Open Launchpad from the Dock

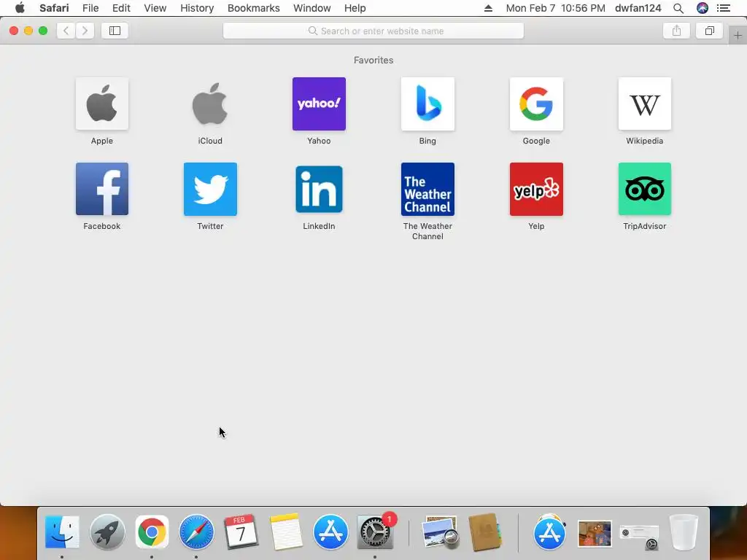point(107,532)
